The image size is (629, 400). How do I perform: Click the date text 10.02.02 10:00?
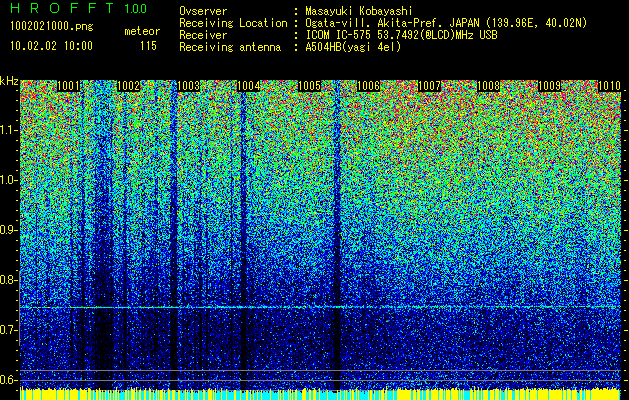51,46
